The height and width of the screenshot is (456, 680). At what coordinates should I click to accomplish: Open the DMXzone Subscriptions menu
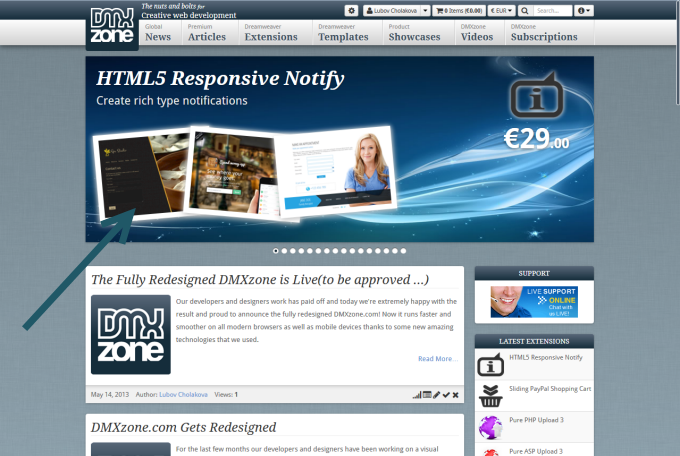[544, 33]
